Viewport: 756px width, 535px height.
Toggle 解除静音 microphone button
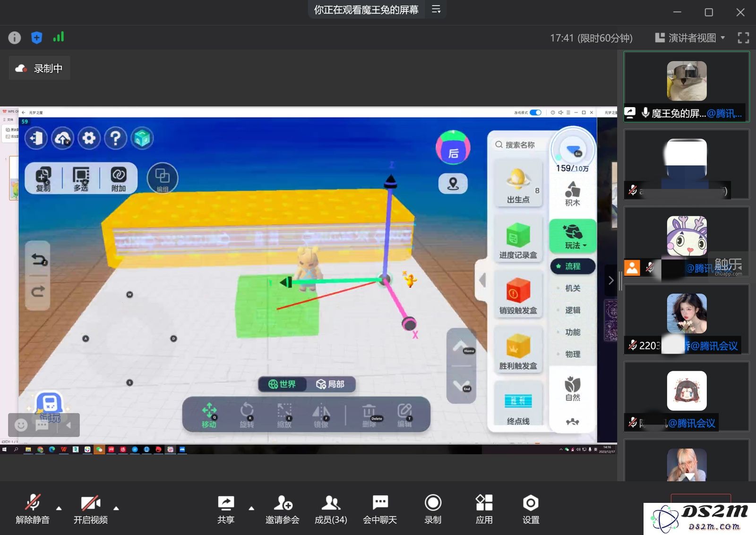coord(33,509)
